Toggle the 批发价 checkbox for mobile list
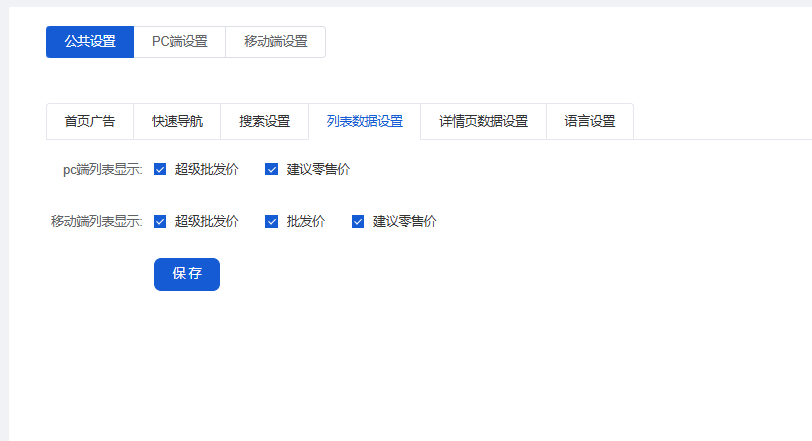The image size is (812, 441). coord(271,222)
